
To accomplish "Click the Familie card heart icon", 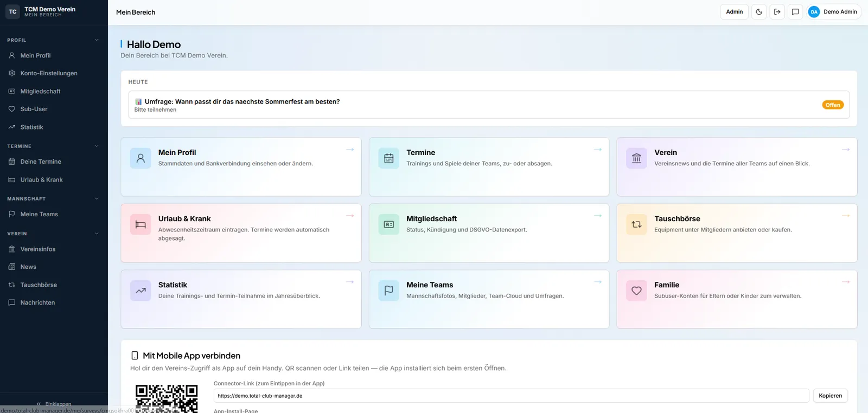I will coord(636,291).
